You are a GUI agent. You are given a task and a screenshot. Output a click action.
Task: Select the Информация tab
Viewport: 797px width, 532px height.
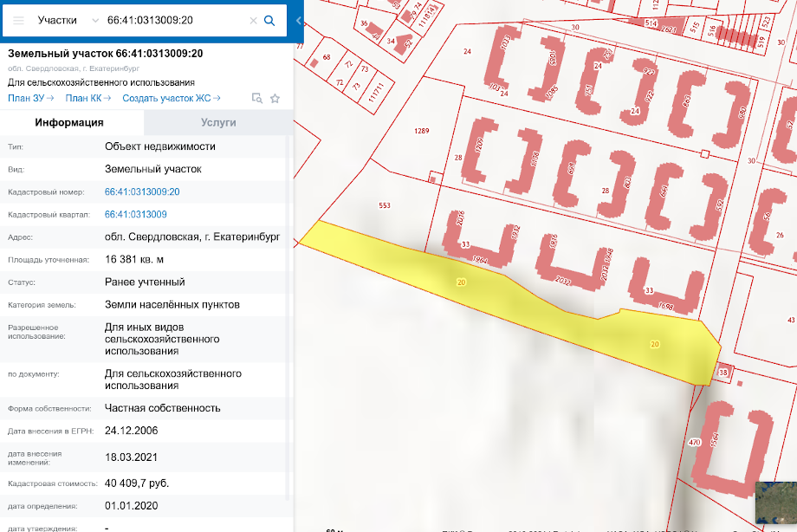(69, 123)
